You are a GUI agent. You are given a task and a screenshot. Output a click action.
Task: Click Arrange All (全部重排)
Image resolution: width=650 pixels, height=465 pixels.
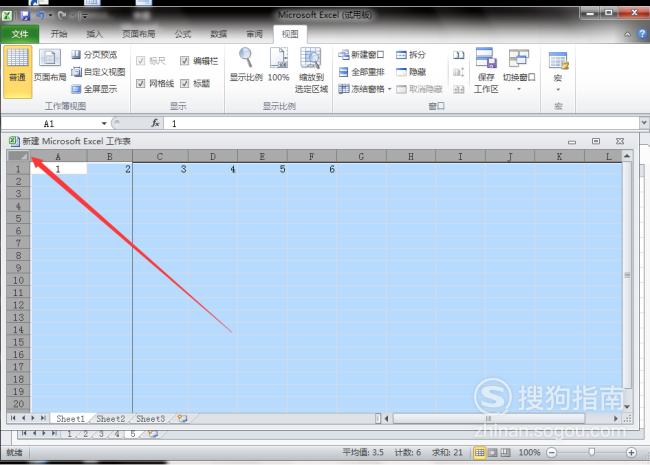[361, 72]
